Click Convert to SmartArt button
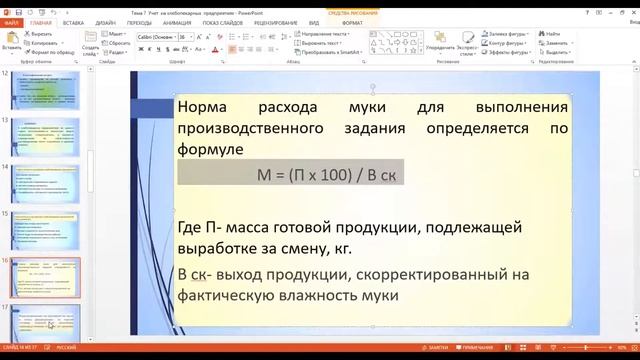This screenshot has width=640, height=360. 328,52
